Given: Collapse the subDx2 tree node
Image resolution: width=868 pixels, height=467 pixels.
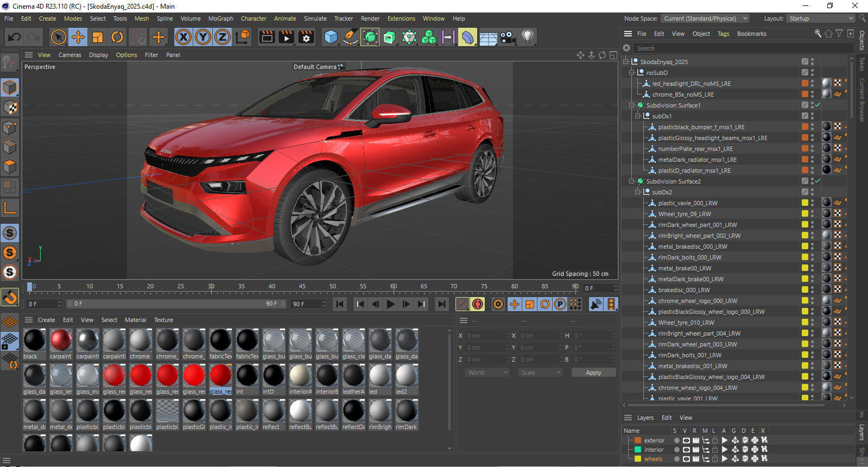Looking at the screenshot, I should (638, 192).
